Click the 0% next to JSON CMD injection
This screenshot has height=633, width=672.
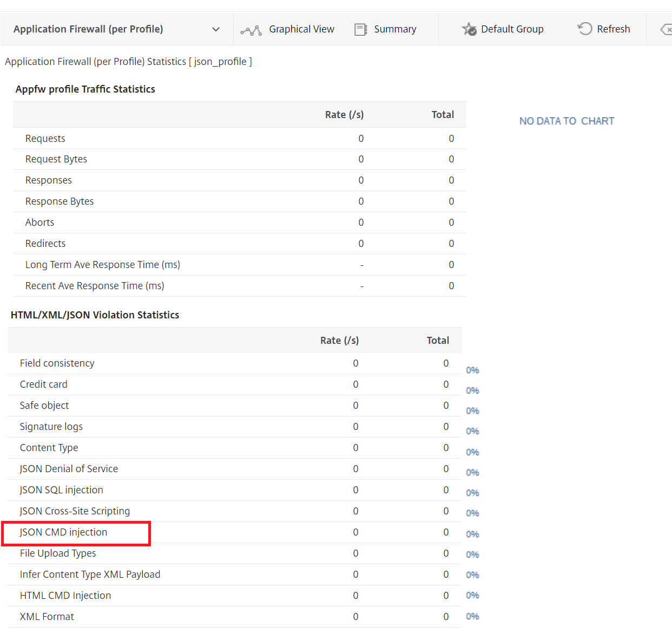(472, 534)
